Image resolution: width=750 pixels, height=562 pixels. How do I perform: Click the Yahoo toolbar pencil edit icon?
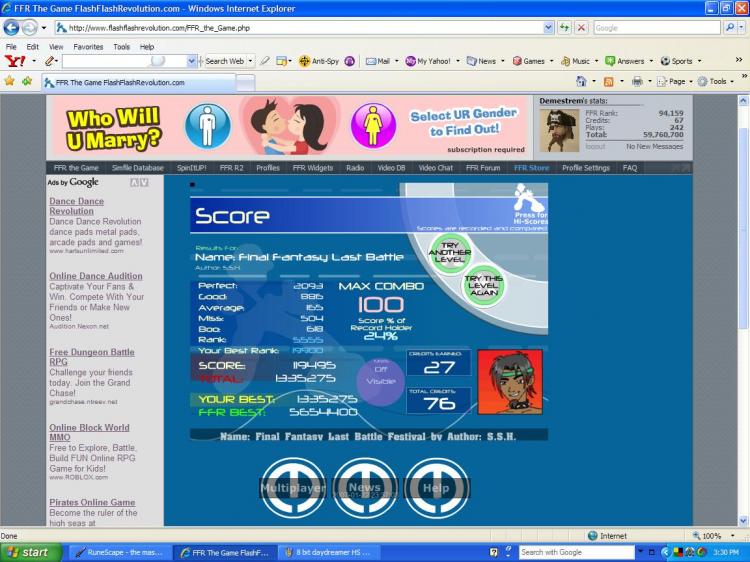[x=50, y=61]
